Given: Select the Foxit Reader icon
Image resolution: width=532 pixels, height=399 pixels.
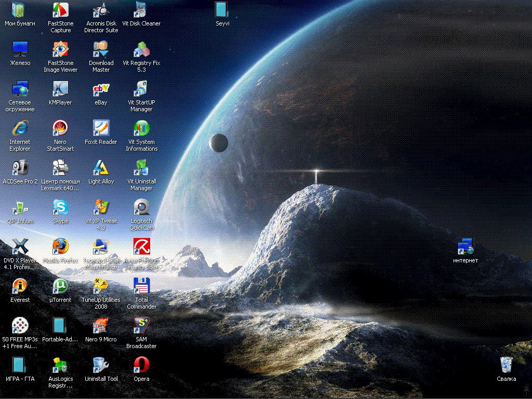Looking at the screenshot, I should [x=101, y=128].
